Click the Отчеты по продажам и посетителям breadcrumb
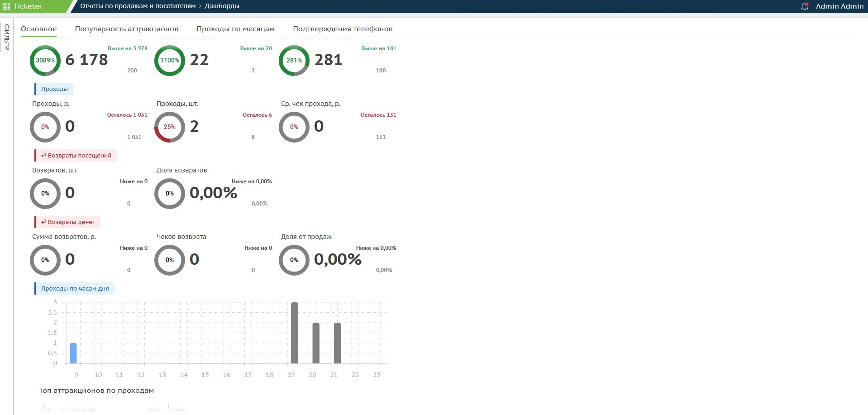868x415 pixels. pos(138,6)
